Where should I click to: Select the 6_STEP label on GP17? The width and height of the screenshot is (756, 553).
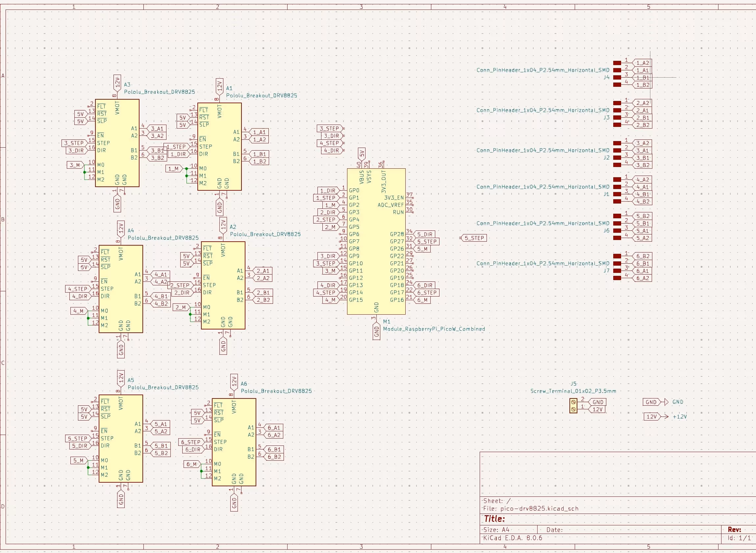point(427,293)
